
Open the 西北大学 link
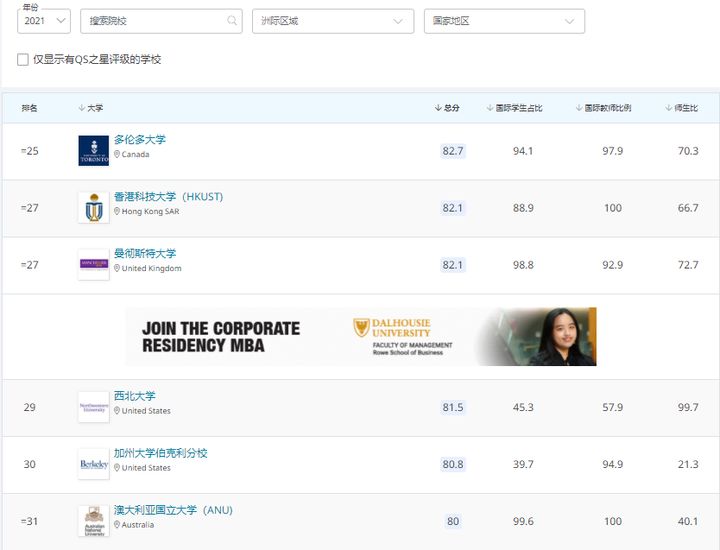click(135, 396)
